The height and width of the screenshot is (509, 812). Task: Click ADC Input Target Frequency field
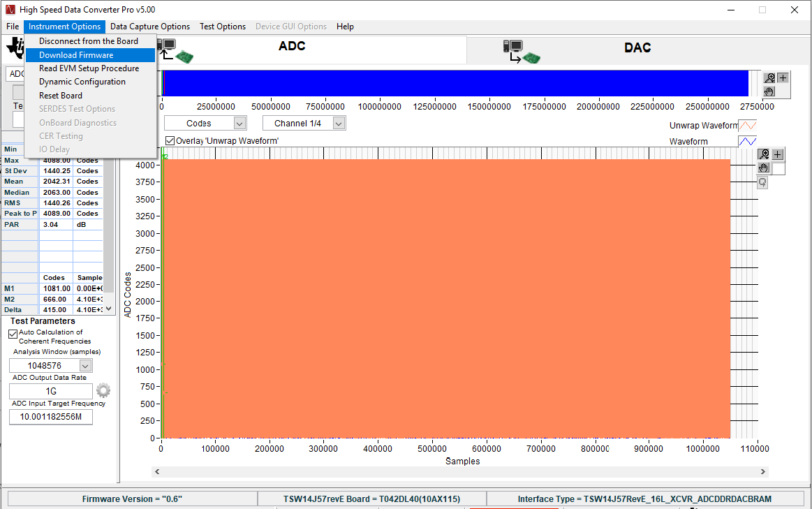tap(51, 417)
